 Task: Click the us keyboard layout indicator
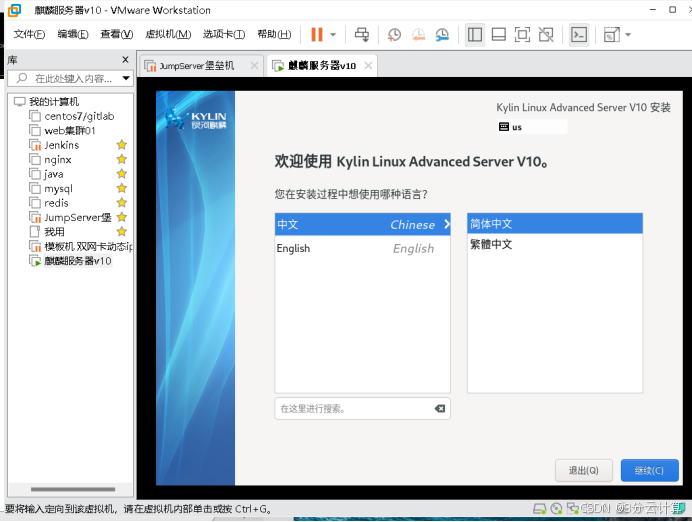532,127
